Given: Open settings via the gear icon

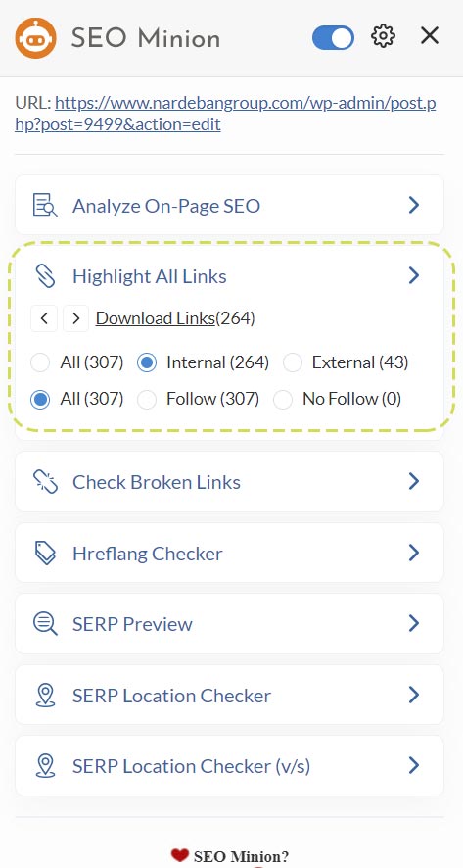Looking at the screenshot, I should (x=383, y=36).
